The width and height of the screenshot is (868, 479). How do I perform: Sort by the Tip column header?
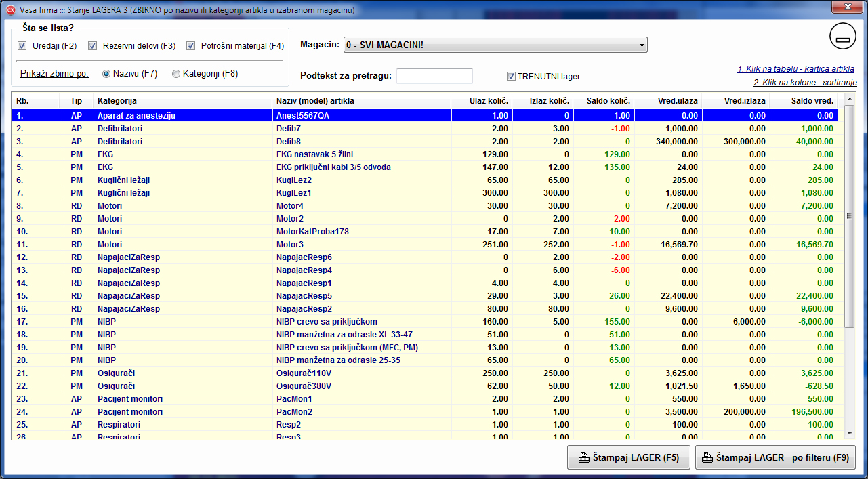(76, 101)
